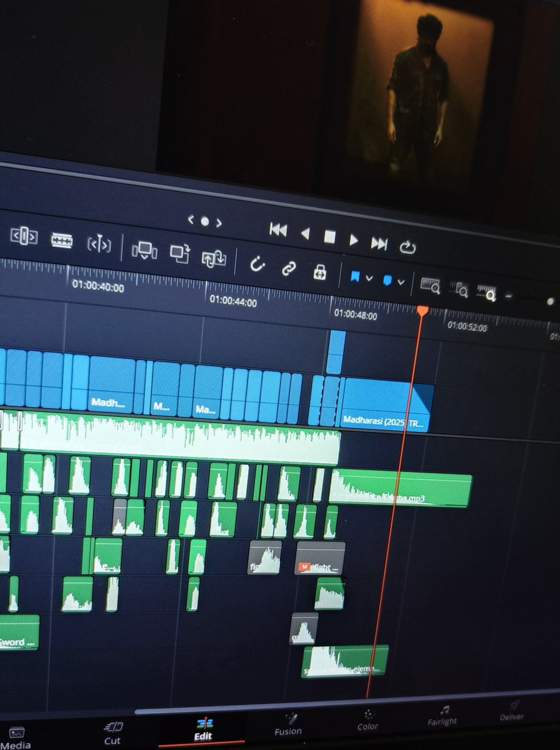Toggle Loop playback button
Viewport: 560px width, 750px height.
click(407, 247)
